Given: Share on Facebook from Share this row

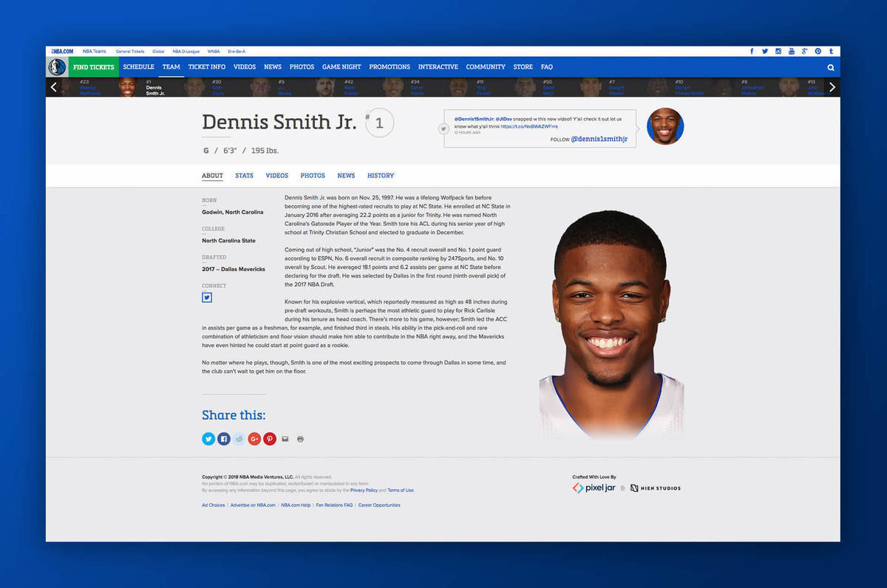Looking at the screenshot, I should coord(224,439).
